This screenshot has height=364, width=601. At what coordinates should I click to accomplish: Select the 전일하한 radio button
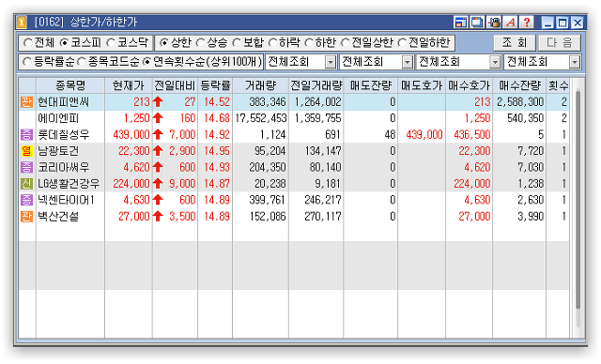(x=402, y=43)
